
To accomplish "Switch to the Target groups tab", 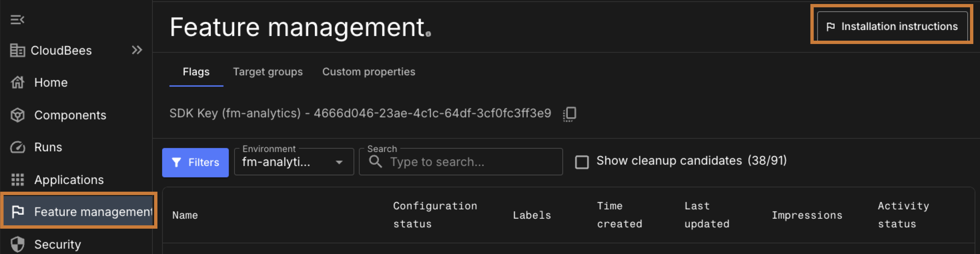I will click(268, 71).
